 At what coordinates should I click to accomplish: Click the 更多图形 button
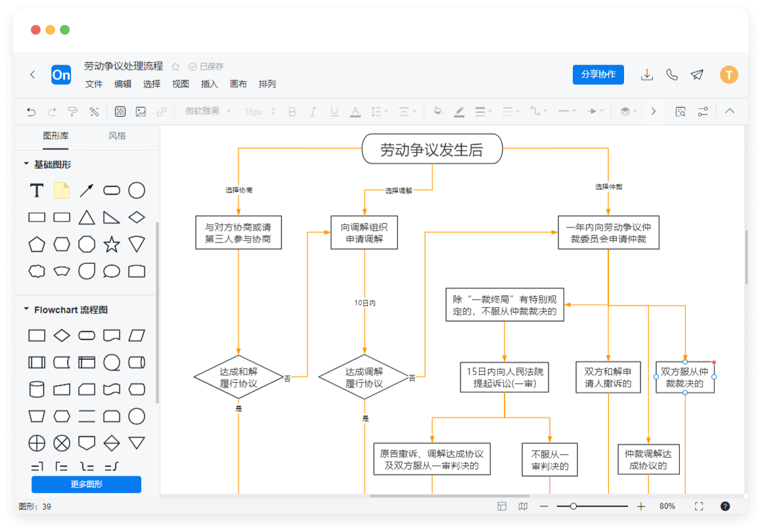coord(86,485)
